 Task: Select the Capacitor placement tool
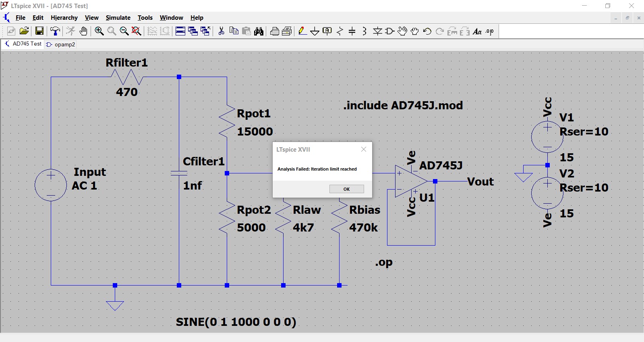pos(352,31)
